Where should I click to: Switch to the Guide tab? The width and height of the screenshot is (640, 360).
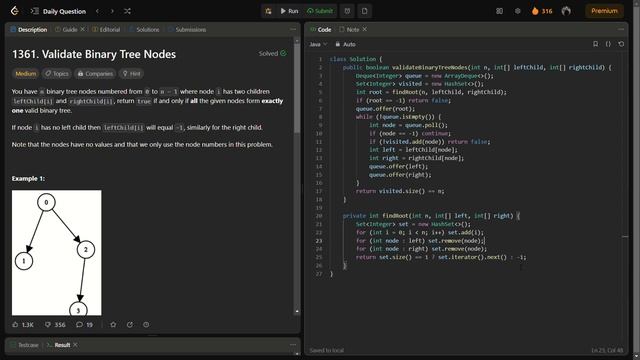pyautogui.click(x=67, y=29)
